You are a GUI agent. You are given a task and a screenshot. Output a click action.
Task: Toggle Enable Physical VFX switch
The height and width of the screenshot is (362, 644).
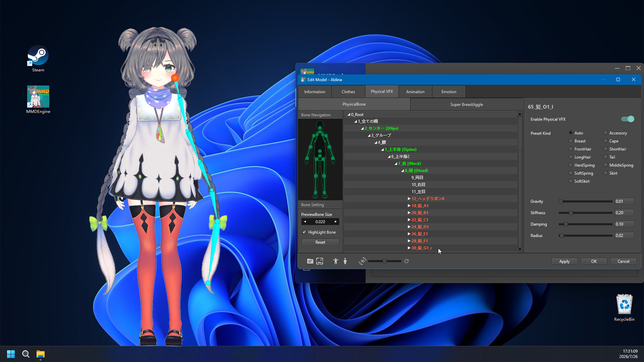pos(628,119)
